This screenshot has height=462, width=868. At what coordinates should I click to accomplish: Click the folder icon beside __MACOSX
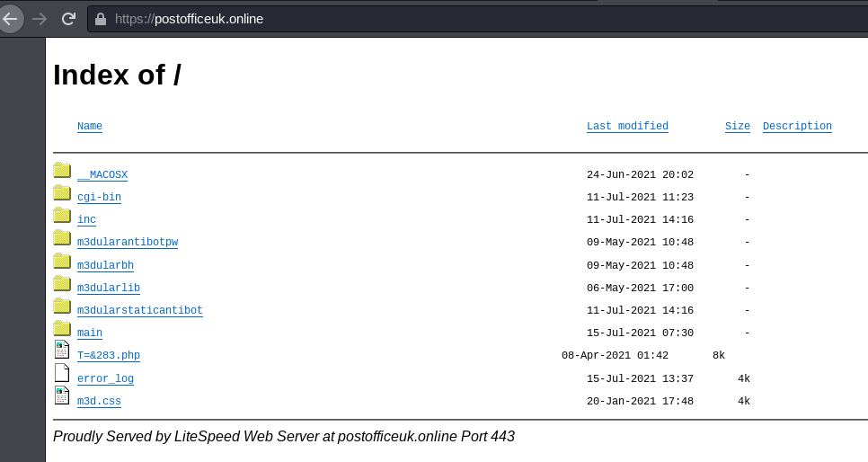(x=62, y=171)
